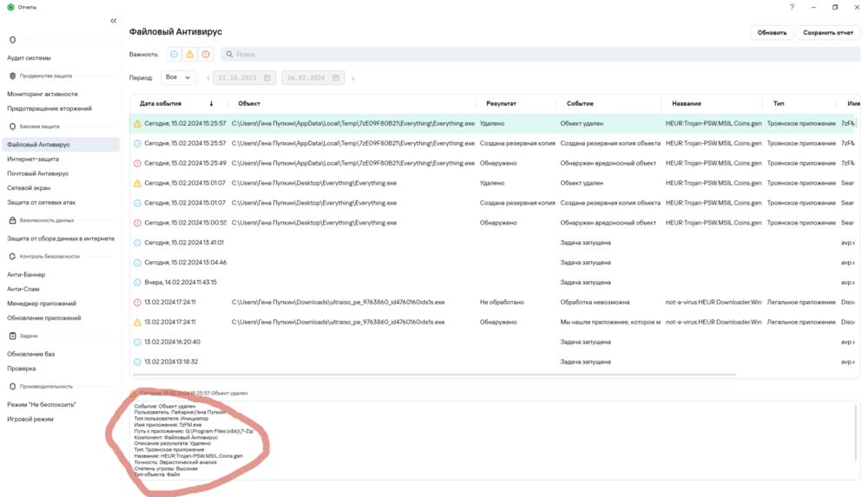This screenshot has width=868, height=497.
Task: Select row 13.02.2024 13:18:32 Задача запущена
Action: (493, 362)
